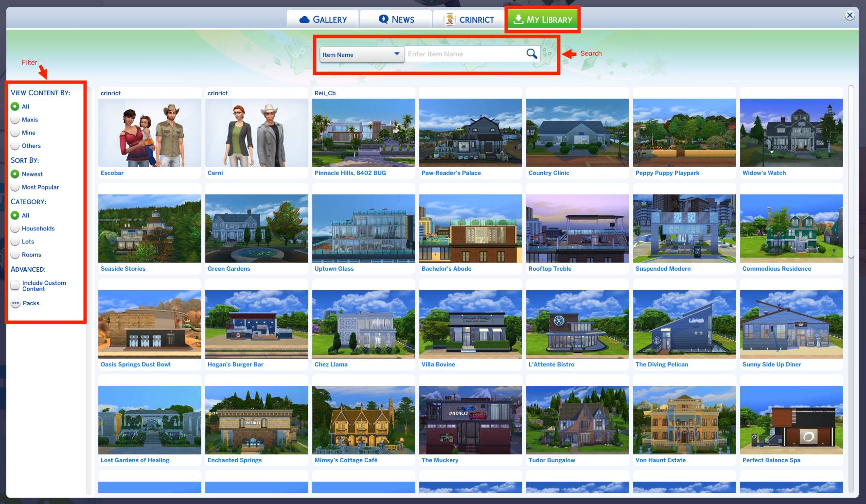Open the Escobar household thumbnail
The image size is (866, 504).
point(149,132)
